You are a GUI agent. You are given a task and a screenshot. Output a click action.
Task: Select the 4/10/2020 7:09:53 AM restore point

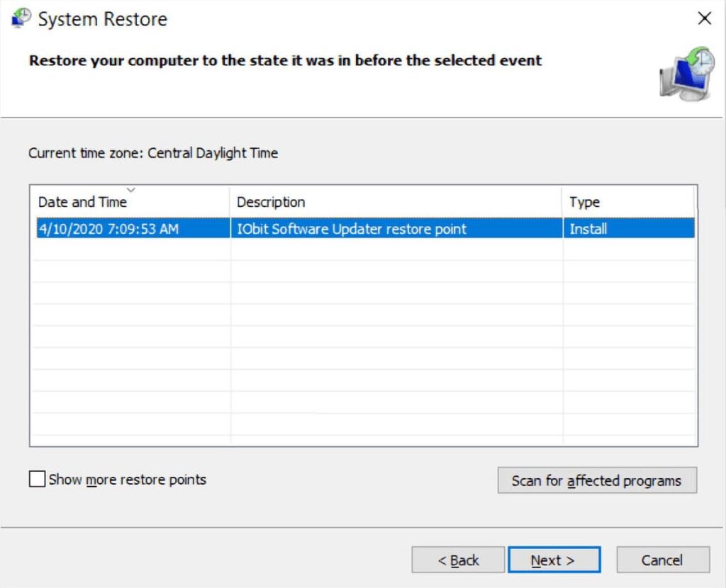click(x=108, y=229)
